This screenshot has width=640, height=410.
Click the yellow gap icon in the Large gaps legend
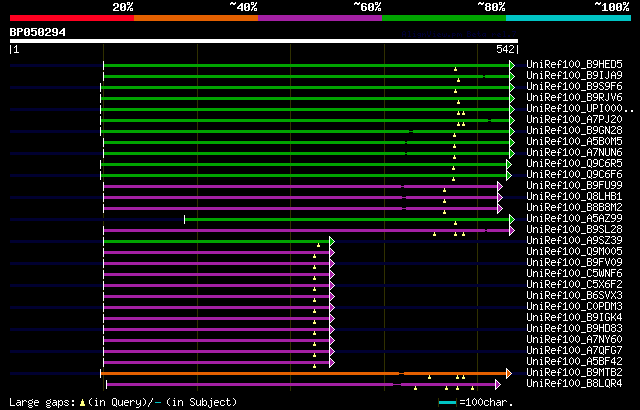[82, 403]
